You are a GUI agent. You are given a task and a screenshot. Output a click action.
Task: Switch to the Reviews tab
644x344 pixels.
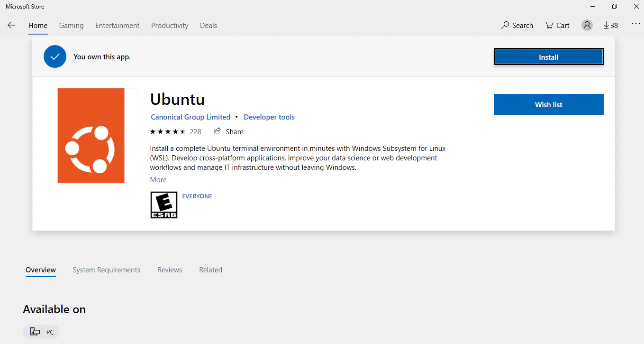pos(169,270)
